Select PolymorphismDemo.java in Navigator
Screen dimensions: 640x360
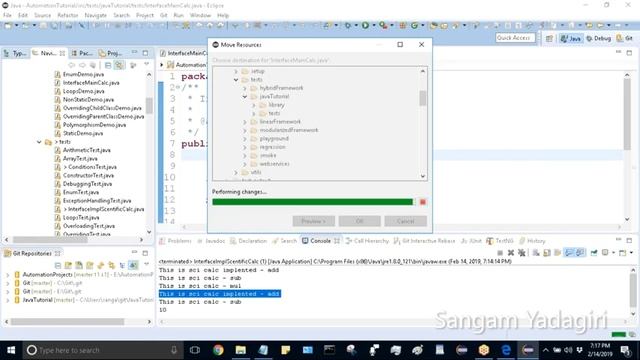pos(94,125)
